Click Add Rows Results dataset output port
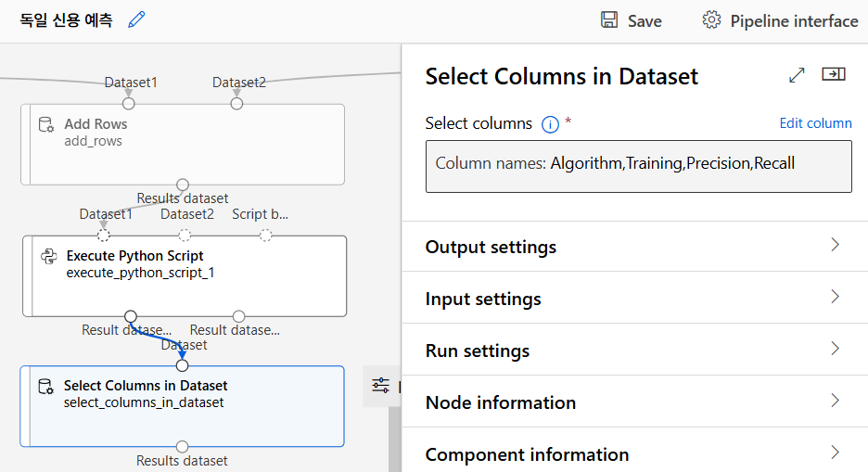The height and width of the screenshot is (472, 868). click(183, 185)
